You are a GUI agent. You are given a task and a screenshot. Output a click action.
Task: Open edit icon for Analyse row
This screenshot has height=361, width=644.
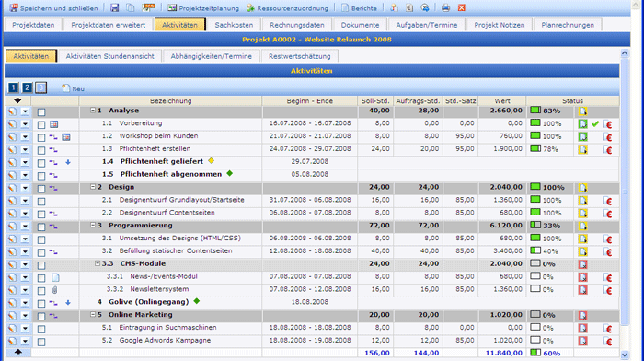click(12, 111)
